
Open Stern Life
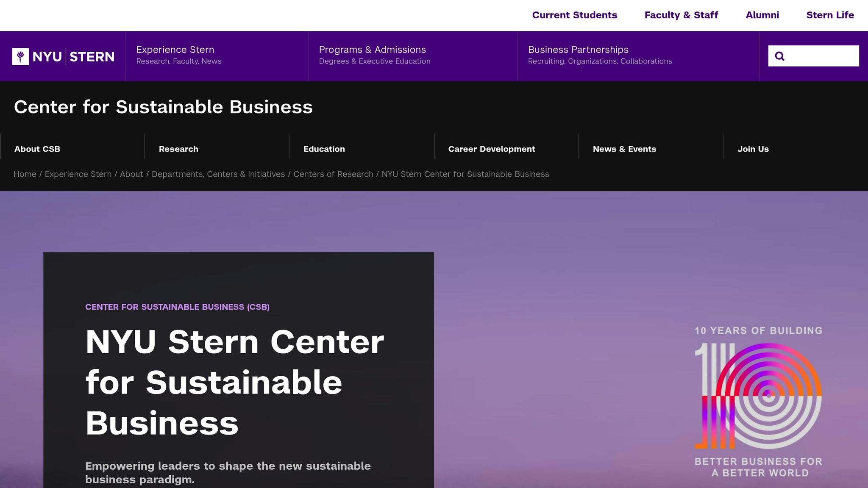830,15
